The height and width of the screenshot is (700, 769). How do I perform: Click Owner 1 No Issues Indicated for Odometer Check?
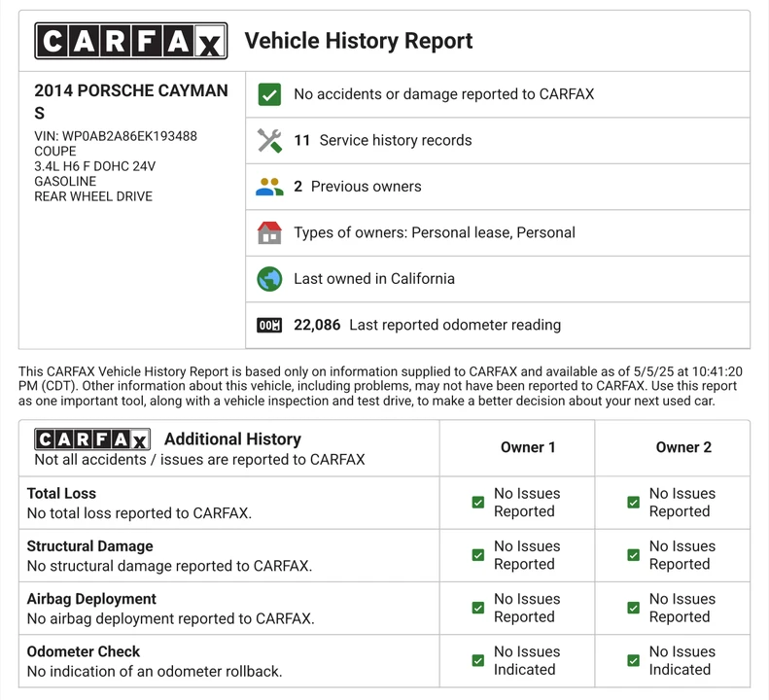tap(527, 660)
